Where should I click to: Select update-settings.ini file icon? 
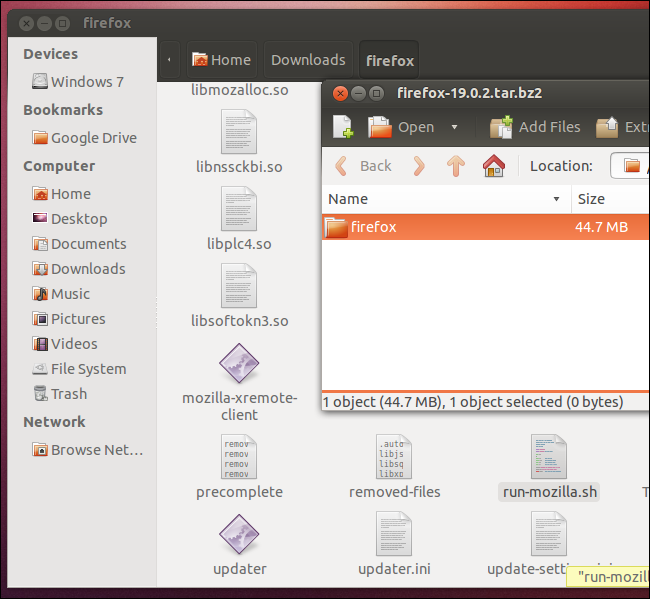click(549, 534)
